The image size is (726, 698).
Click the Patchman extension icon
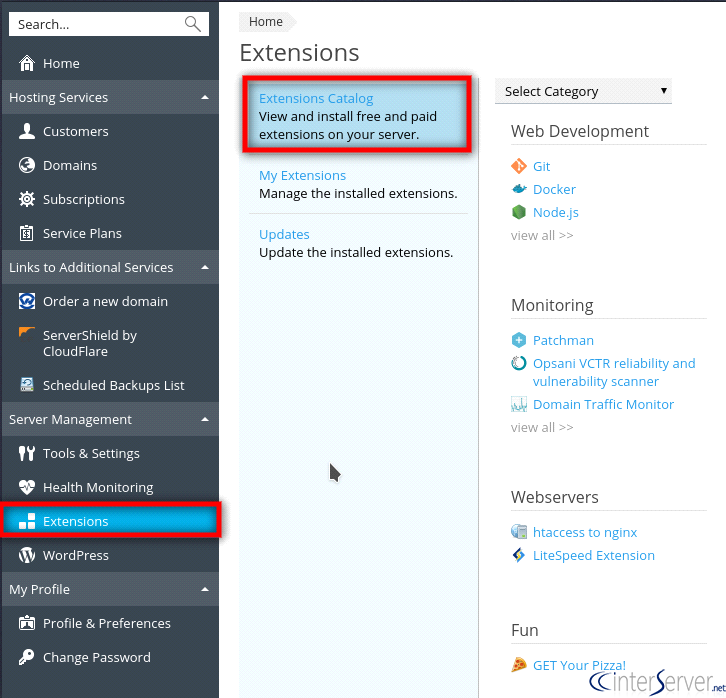point(519,340)
